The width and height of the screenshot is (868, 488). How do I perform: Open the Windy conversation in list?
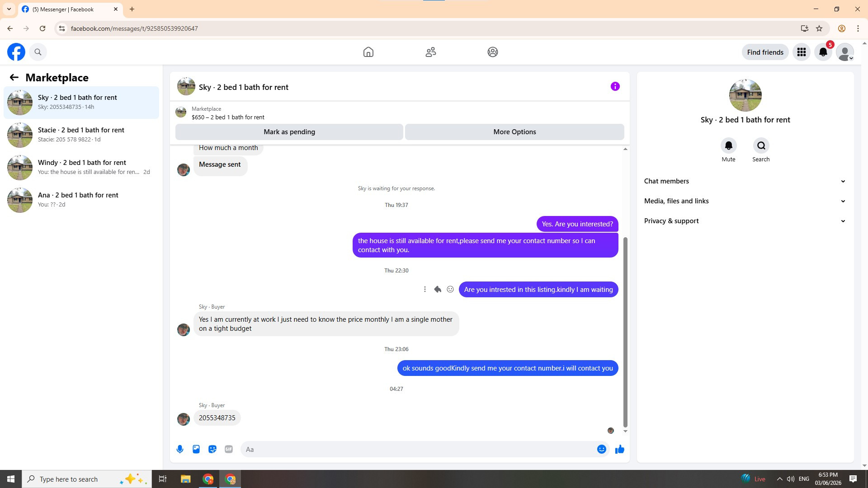(x=81, y=167)
